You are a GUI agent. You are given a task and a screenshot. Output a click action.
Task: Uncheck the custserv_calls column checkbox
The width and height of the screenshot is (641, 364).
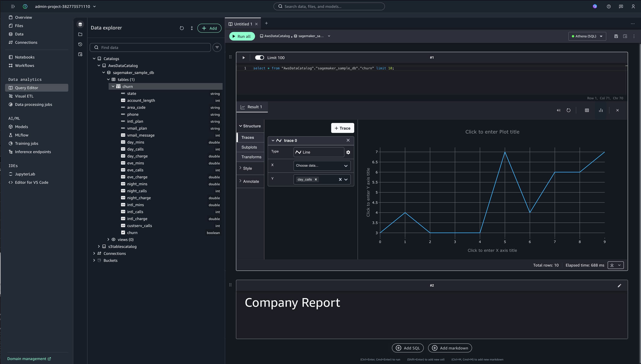tap(123, 226)
